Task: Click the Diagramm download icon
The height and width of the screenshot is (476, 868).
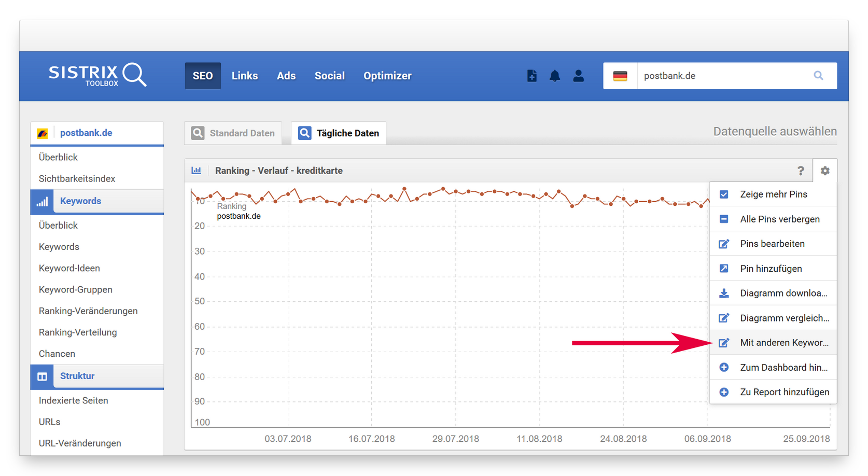Action: point(724,293)
